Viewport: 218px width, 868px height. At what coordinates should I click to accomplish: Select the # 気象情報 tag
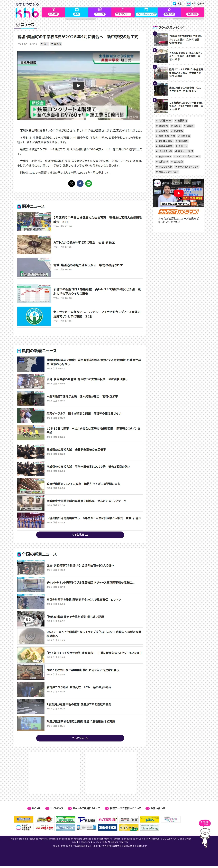162,131
